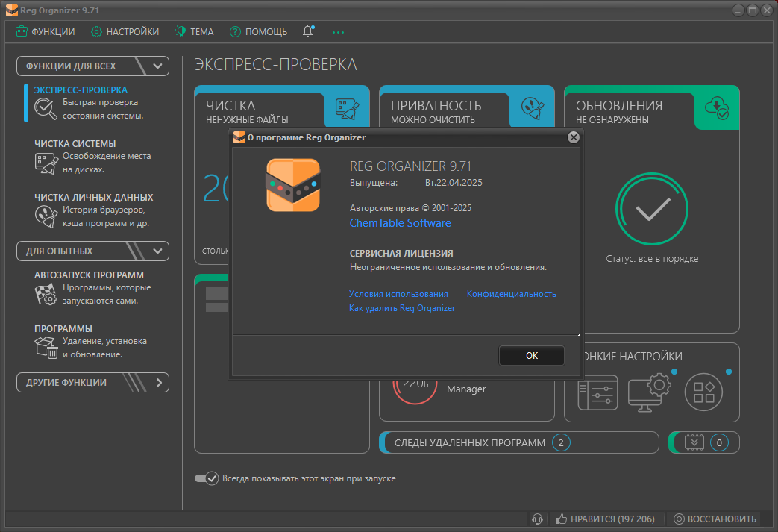Image resolution: width=778 pixels, height=532 pixels.
Task: Open the Как удалить Reg Organizer link
Action: [402, 308]
